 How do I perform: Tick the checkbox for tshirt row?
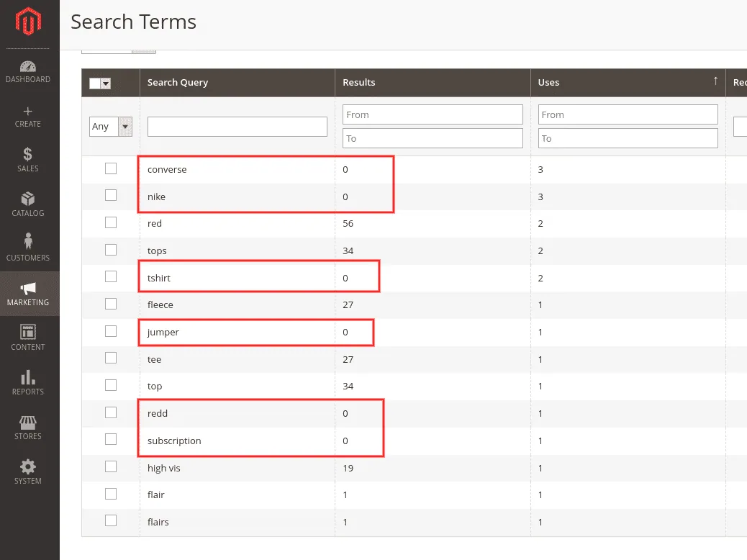111,276
